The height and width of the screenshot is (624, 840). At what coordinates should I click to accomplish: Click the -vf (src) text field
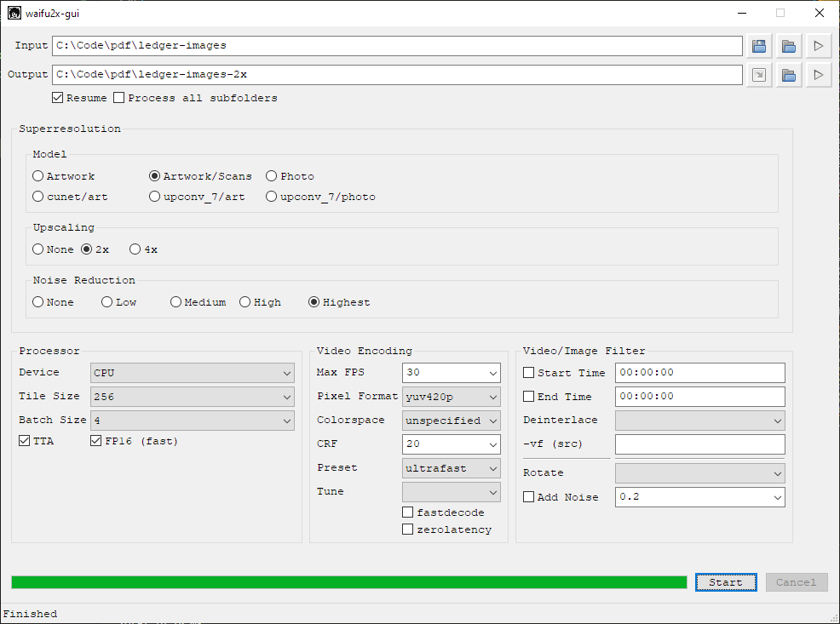pyautogui.click(x=700, y=444)
